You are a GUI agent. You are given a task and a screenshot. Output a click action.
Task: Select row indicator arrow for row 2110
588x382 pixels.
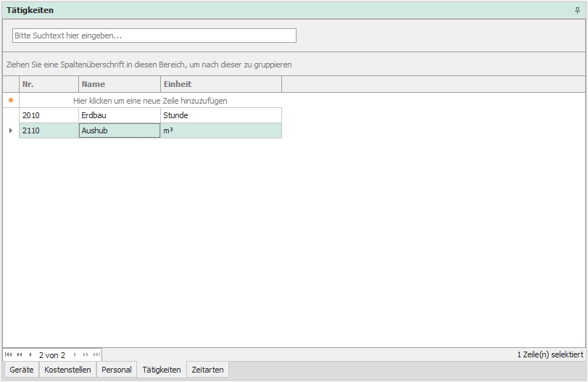pos(11,130)
